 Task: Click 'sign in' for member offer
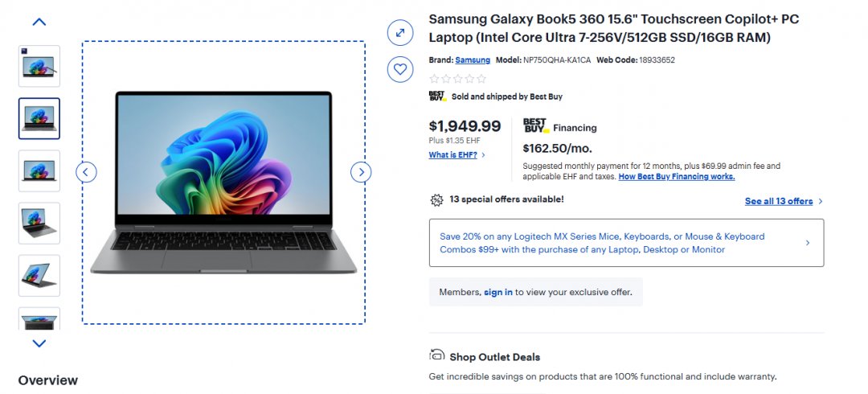click(x=497, y=292)
